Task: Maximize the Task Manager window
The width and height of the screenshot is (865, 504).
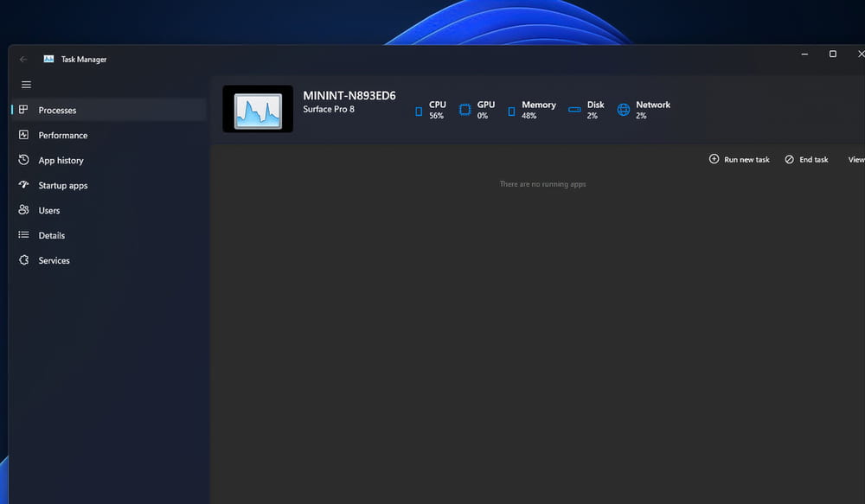Action: pos(833,54)
